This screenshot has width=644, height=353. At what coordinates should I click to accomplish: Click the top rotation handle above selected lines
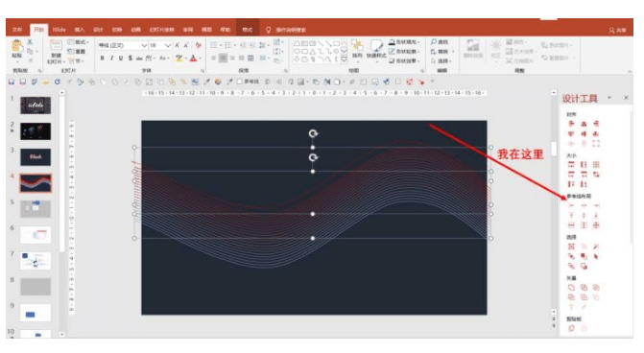click(313, 133)
